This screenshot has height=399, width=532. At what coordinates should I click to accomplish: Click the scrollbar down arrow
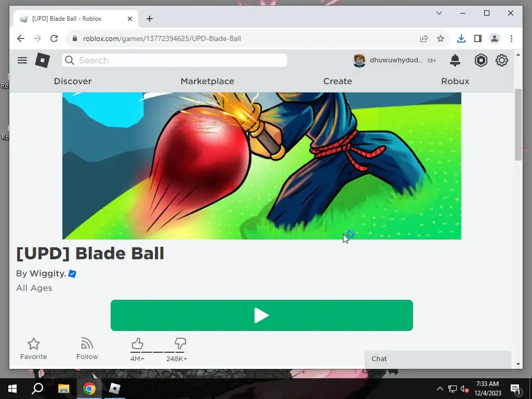coord(518,364)
